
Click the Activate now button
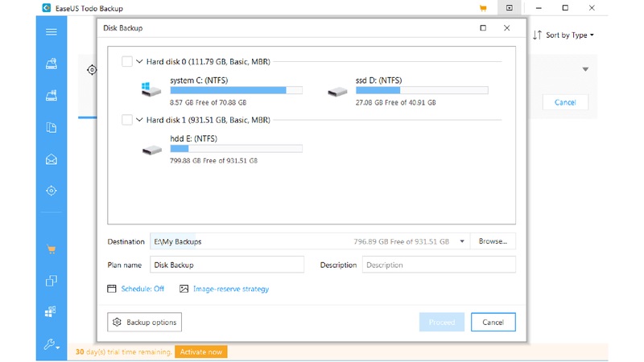pos(200,352)
